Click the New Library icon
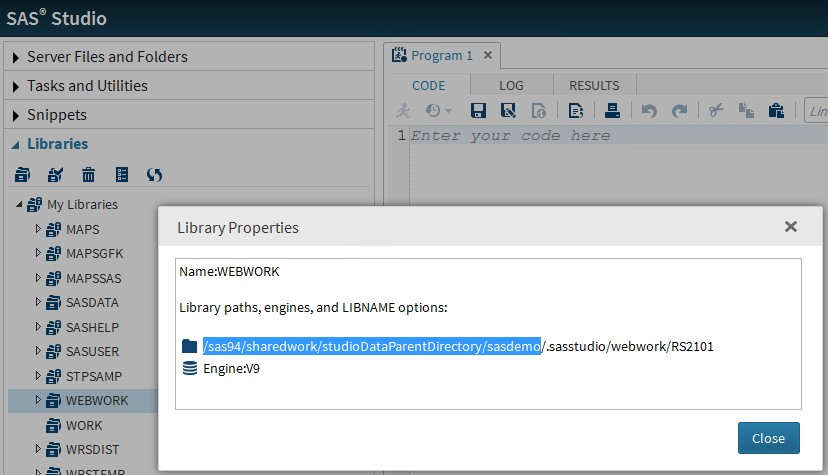The image size is (828, 475). 22,175
